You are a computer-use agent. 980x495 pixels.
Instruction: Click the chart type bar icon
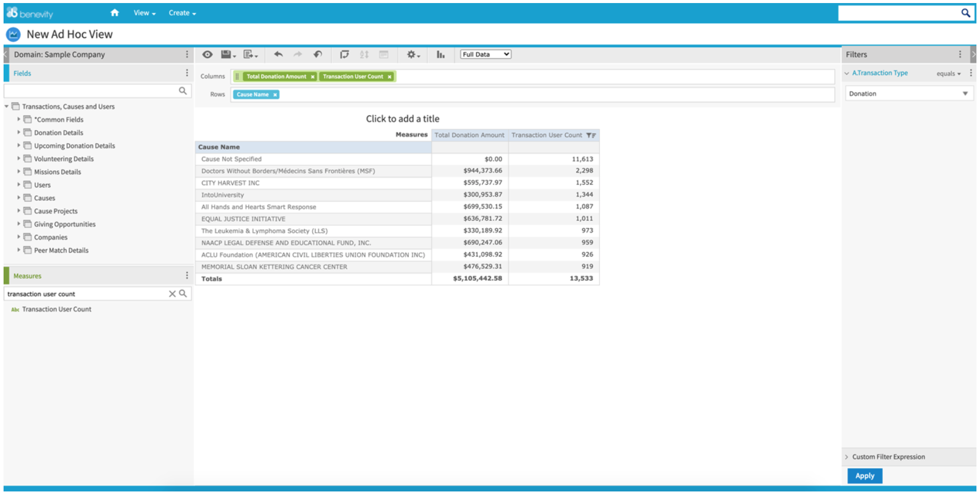[x=441, y=54]
